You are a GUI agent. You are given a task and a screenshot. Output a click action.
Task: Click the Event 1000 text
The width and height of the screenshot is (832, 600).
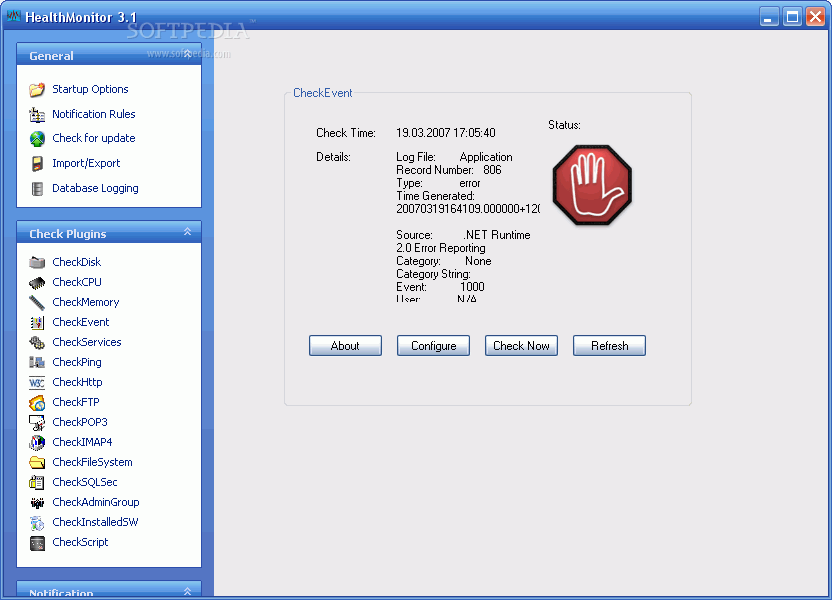point(440,287)
